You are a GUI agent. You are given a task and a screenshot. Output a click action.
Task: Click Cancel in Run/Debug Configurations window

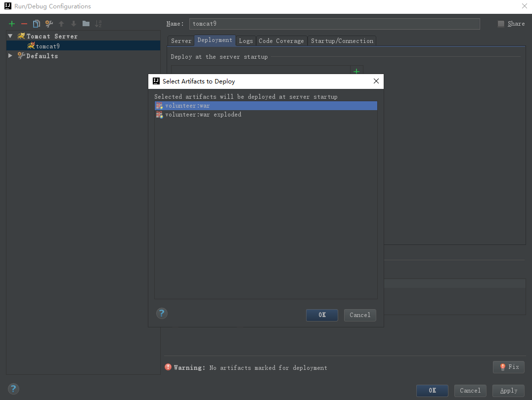470,391
